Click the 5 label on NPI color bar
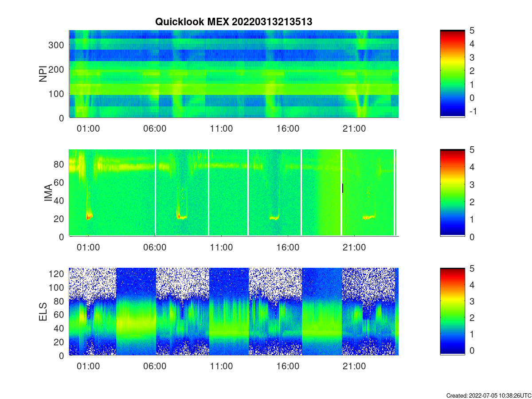Image resolution: width=532 pixels, height=399 pixels. tap(473, 31)
